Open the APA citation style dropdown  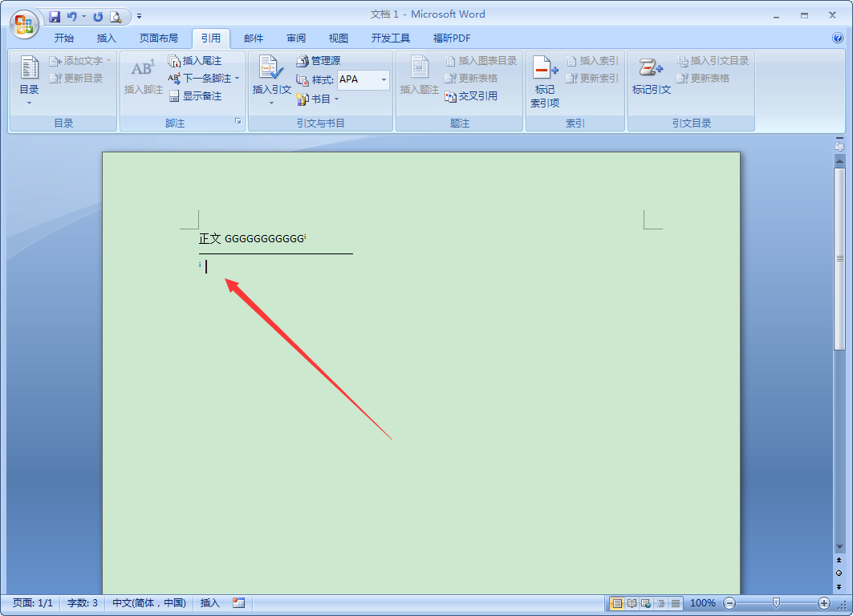(x=383, y=78)
